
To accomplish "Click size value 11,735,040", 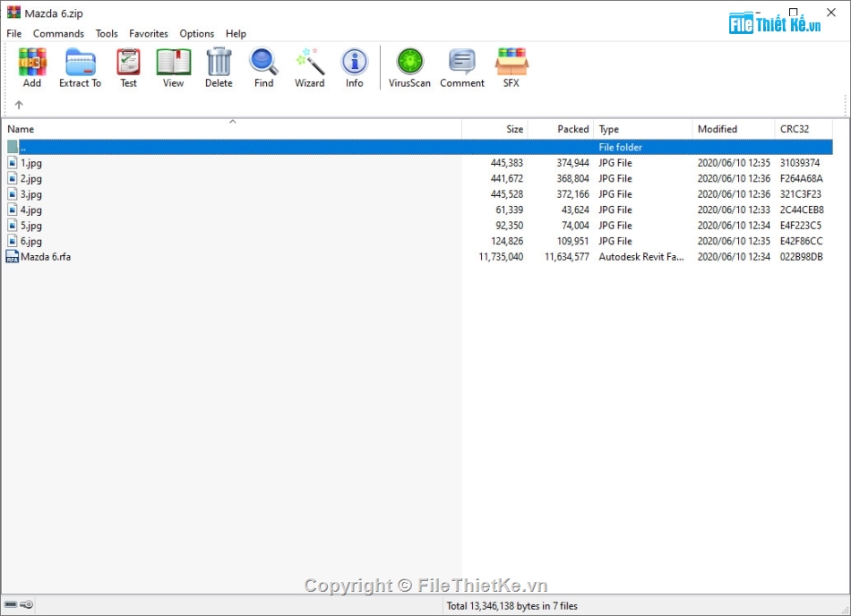I will point(501,256).
